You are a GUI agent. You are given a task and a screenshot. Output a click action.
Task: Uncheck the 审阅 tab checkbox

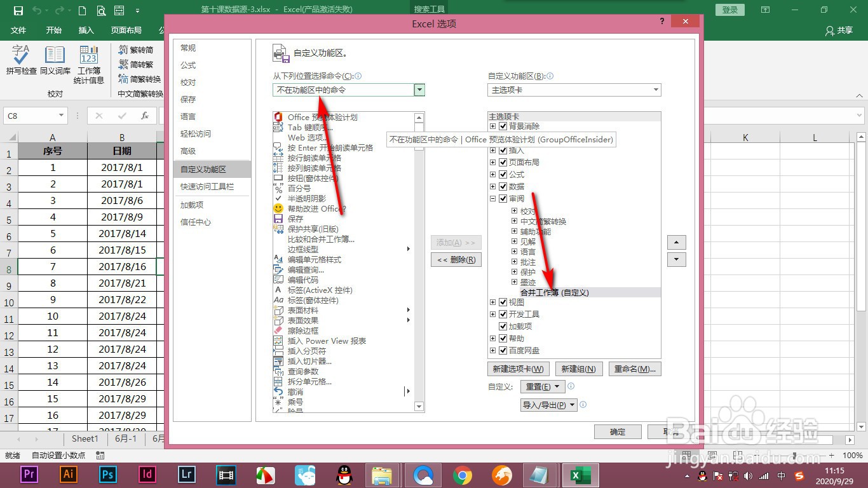pyautogui.click(x=503, y=198)
